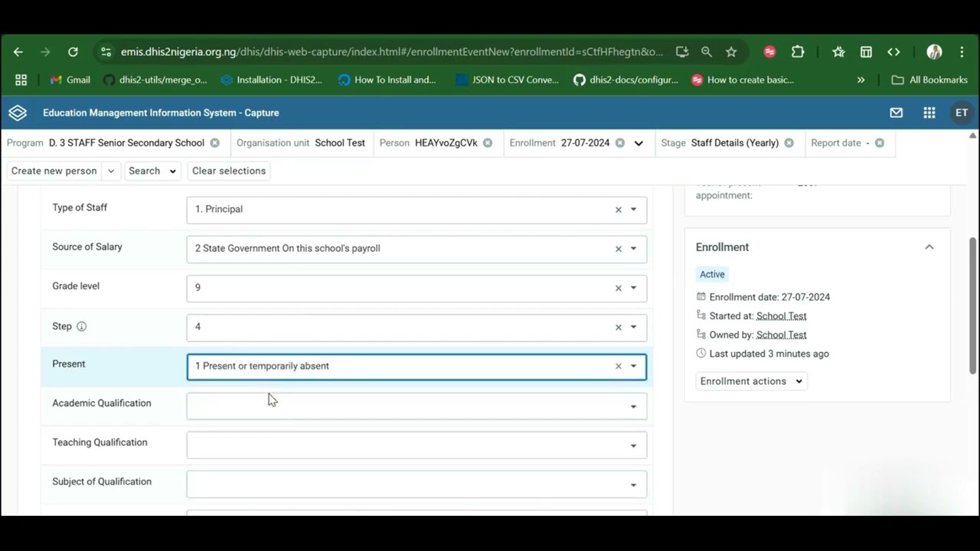980x551 pixels.
Task: Open DHIS2 messages envelope icon
Action: point(897,112)
